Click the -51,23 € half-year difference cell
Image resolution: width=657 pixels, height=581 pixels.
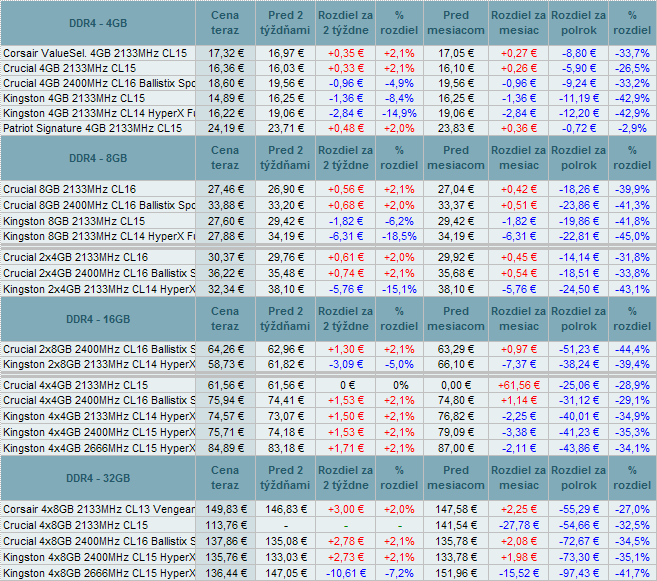579,349
